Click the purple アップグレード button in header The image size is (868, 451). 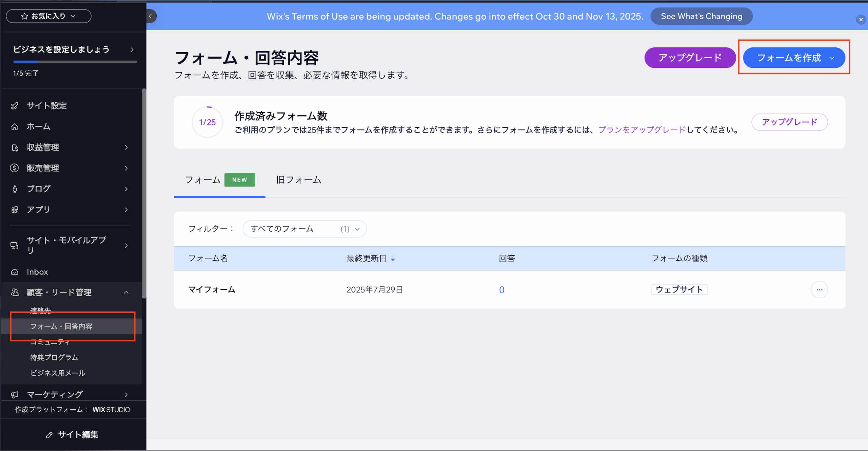(690, 58)
